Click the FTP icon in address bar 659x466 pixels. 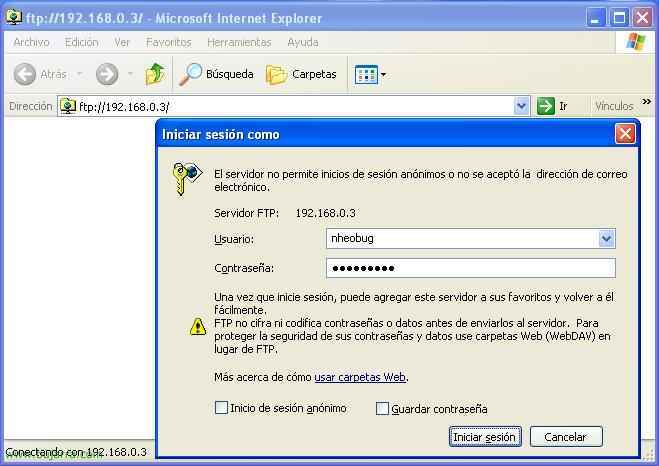(68, 106)
